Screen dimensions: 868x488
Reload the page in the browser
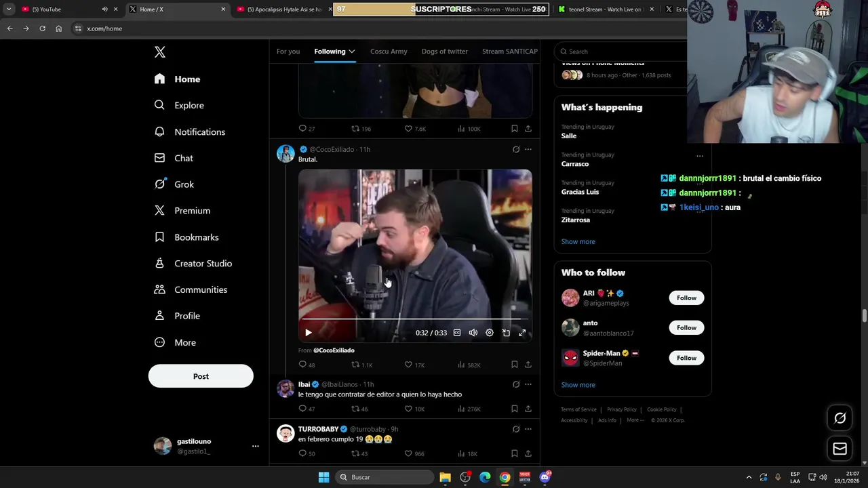[x=42, y=28]
